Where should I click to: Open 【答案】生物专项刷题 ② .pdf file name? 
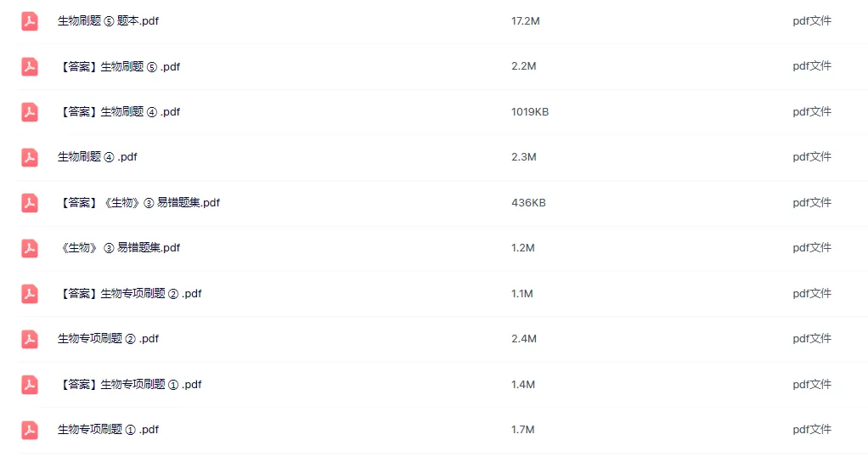pyautogui.click(x=130, y=294)
